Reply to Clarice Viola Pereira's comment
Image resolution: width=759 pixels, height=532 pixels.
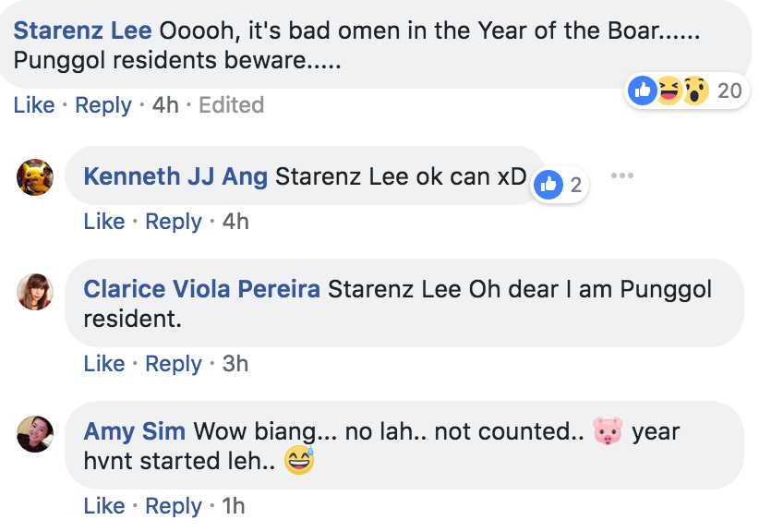point(174,364)
